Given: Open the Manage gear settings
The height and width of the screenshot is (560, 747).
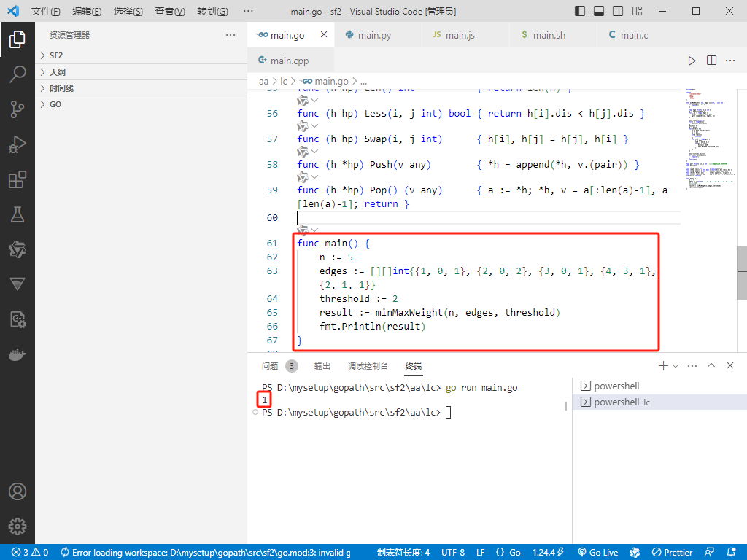Looking at the screenshot, I should point(18,526).
